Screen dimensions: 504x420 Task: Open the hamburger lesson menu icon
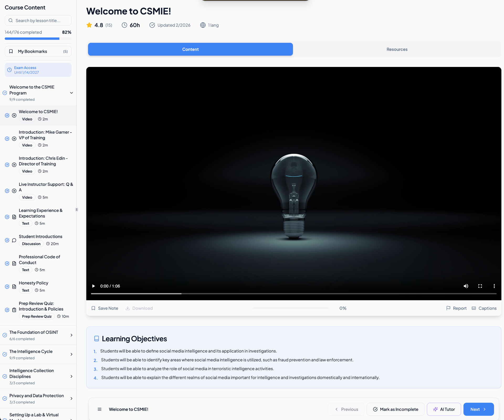point(99,409)
